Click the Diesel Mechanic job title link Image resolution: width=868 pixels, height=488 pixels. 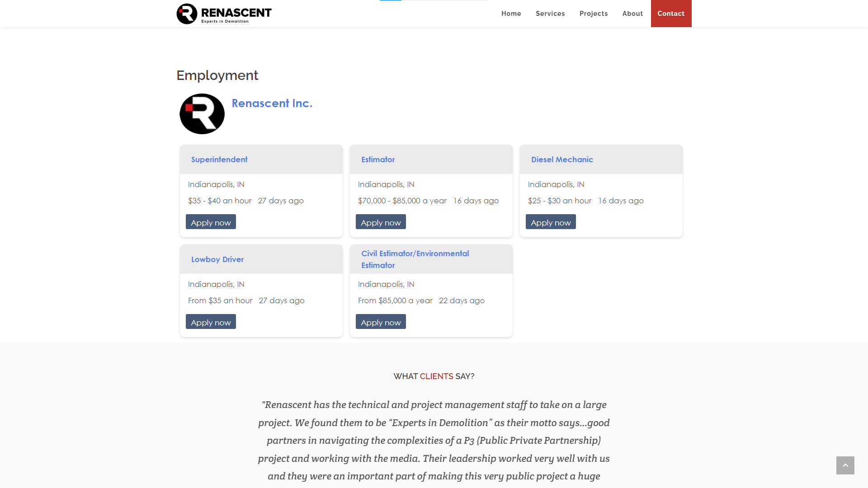pyautogui.click(x=562, y=159)
